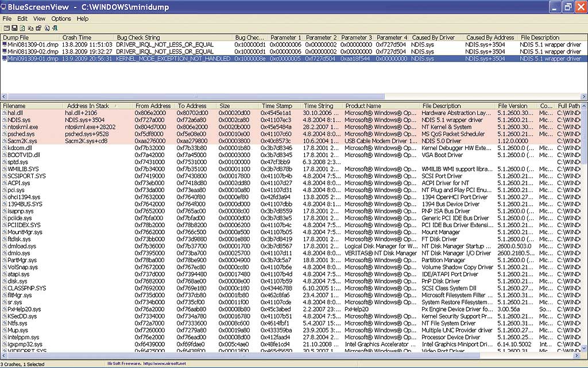Select crash row Mini081309-02.dmp
Viewport: 588px width, 368px height.
(293, 51)
